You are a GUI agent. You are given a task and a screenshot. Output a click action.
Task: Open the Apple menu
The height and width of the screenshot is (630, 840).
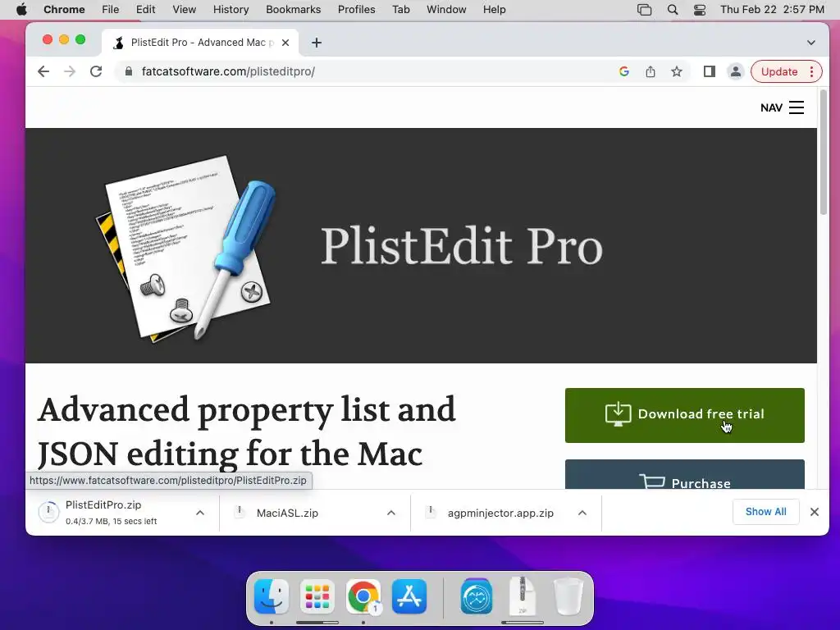tap(21, 10)
